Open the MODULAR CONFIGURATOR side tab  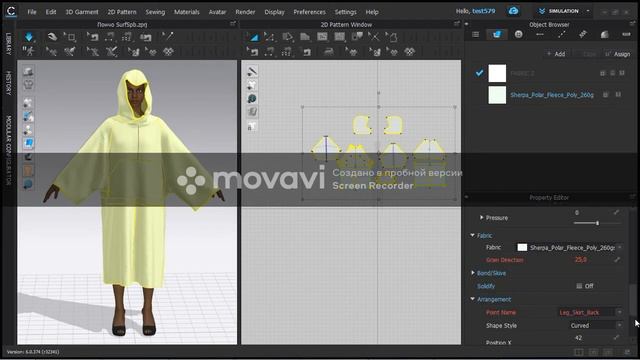click(8, 150)
